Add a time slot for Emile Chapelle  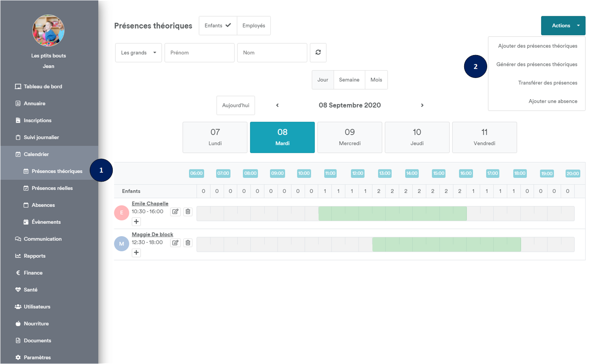pos(136,222)
